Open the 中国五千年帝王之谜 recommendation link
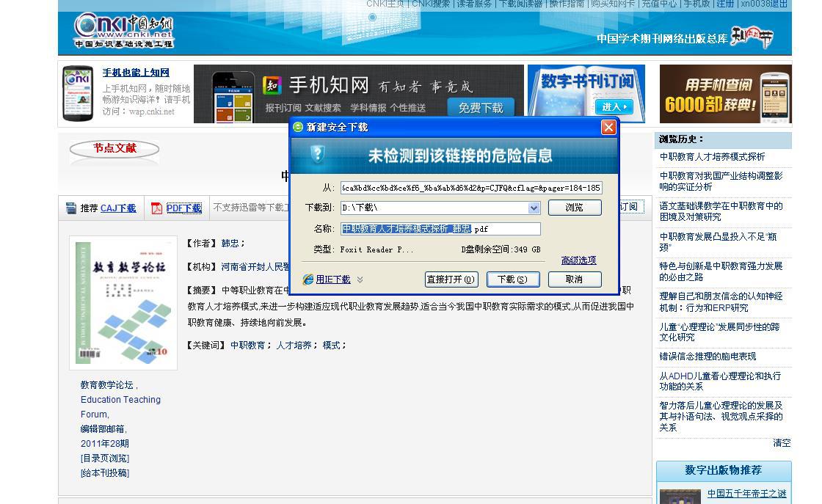The width and height of the screenshot is (822, 504). (x=747, y=494)
